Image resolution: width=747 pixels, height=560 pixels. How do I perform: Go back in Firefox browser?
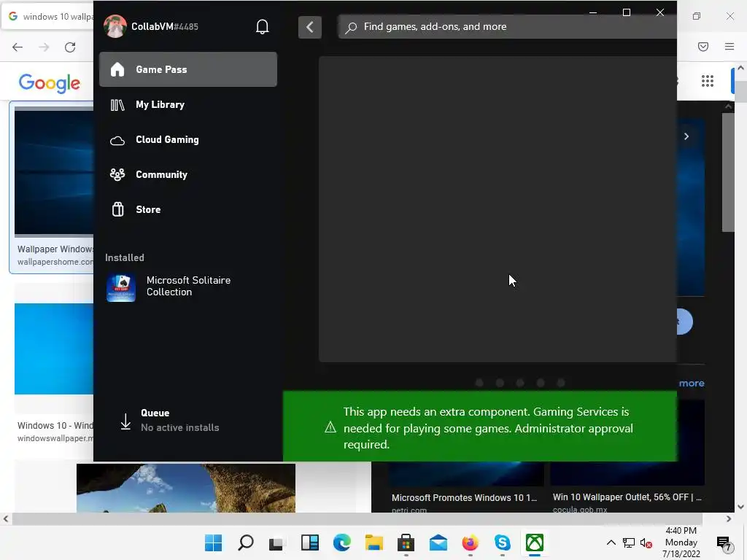[x=18, y=47]
